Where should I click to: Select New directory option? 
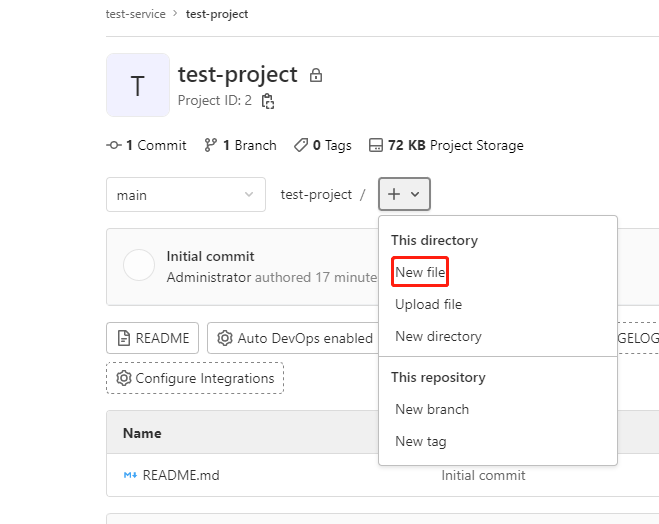tap(438, 336)
